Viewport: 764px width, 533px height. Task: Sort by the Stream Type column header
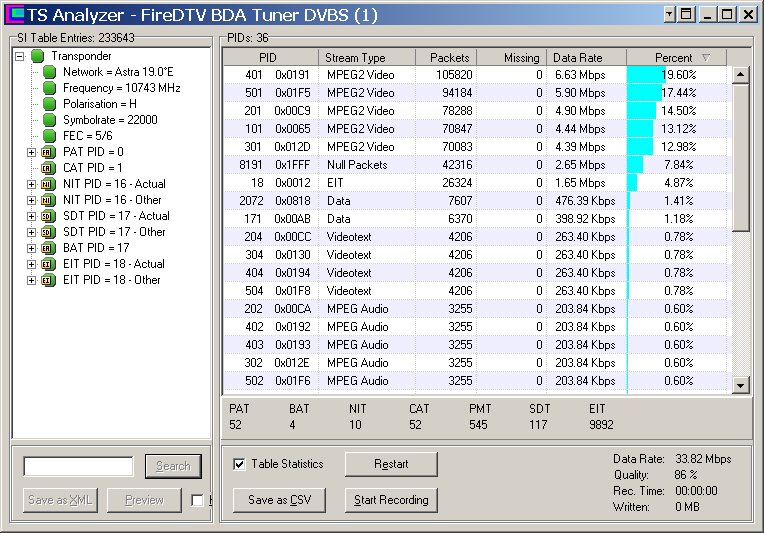355,58
